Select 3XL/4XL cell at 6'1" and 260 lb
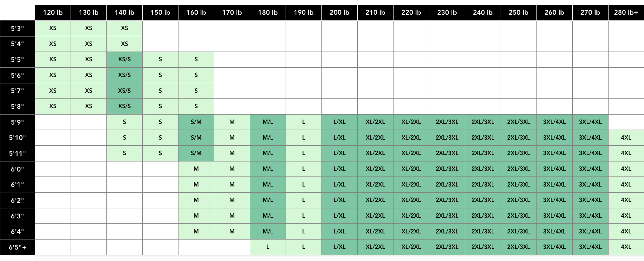 (x=554, y=184)
